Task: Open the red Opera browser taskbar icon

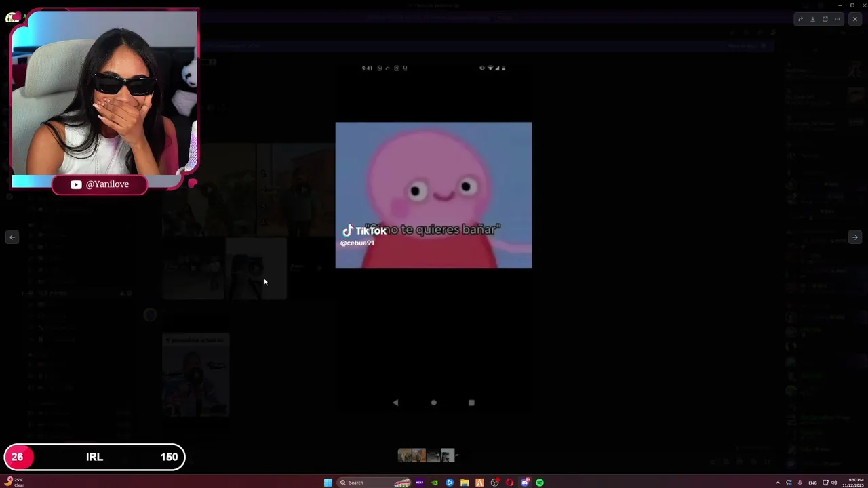Action: point(509,483)
